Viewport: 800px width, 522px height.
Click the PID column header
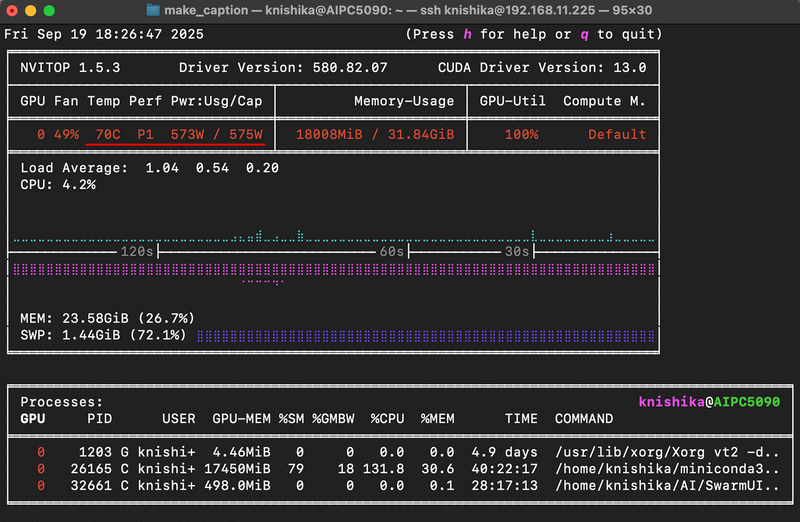tap(99, 417)
